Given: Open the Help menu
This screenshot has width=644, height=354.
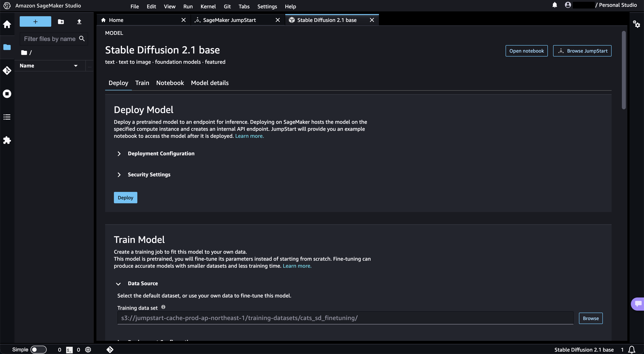Looking at the screenshot, I should coord(290,6).
